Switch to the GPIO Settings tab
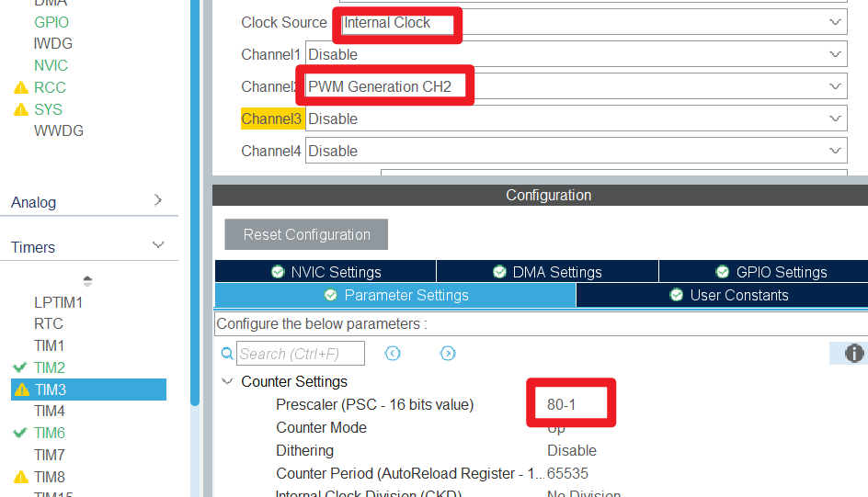 pyautogui.click(x=764, y=272)
